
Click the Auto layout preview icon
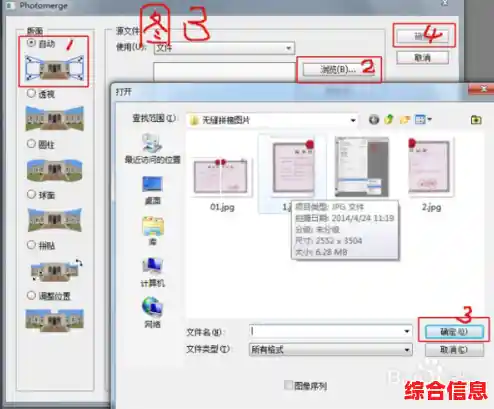coord(55,68)
